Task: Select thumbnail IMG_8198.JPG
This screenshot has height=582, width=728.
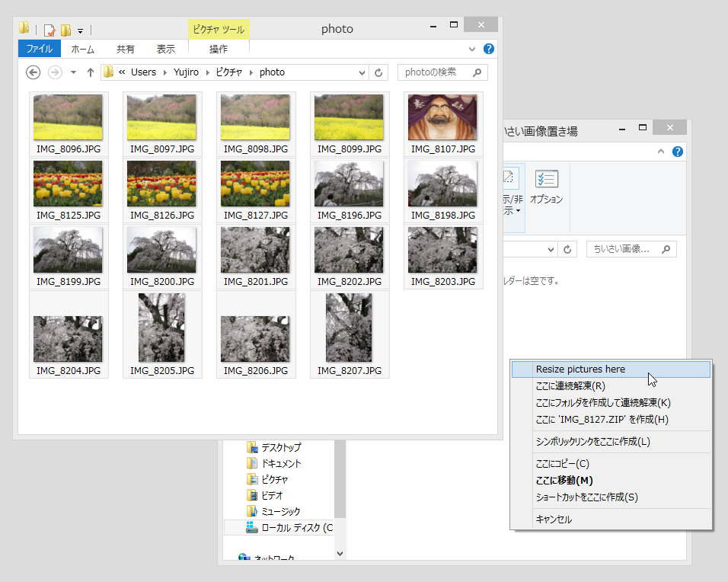Action: click(x=443, y=190)
